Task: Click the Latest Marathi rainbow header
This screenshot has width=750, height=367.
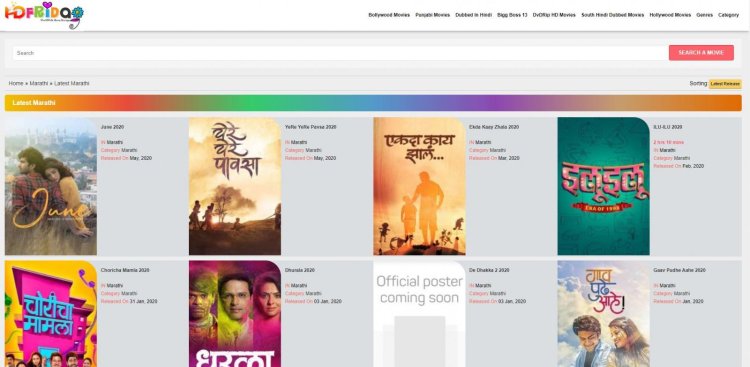Action: tap(373, 103)
